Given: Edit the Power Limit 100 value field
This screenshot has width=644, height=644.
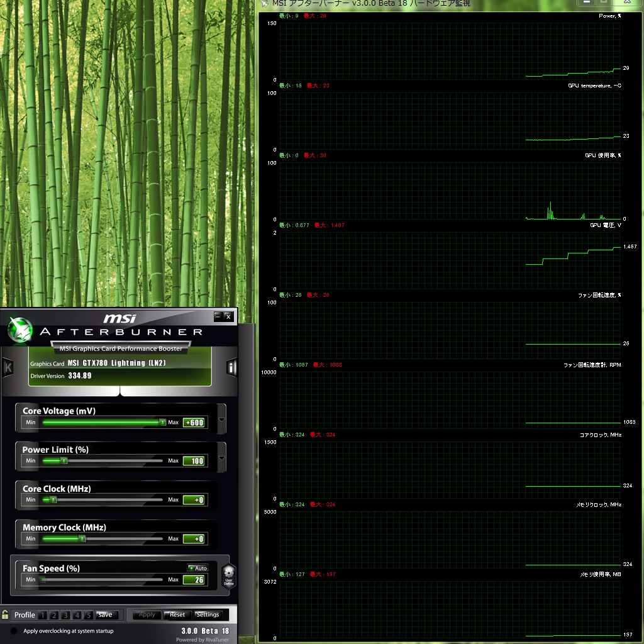Looking at the screenshot, I should tap(194, 461).
